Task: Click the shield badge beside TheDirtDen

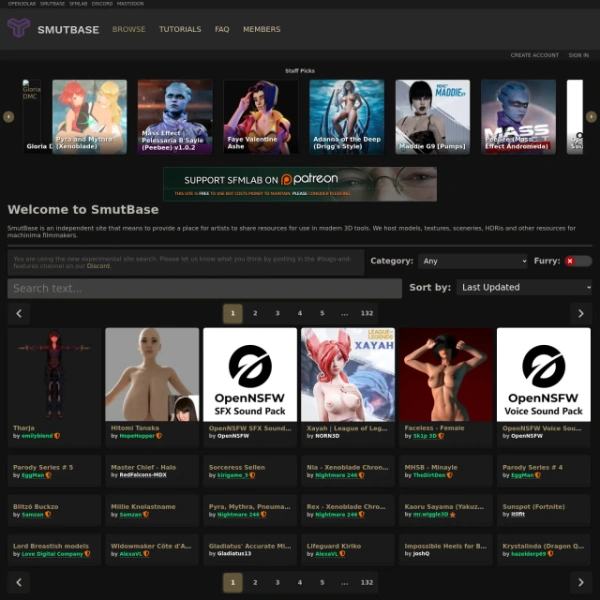Action: 450,475
